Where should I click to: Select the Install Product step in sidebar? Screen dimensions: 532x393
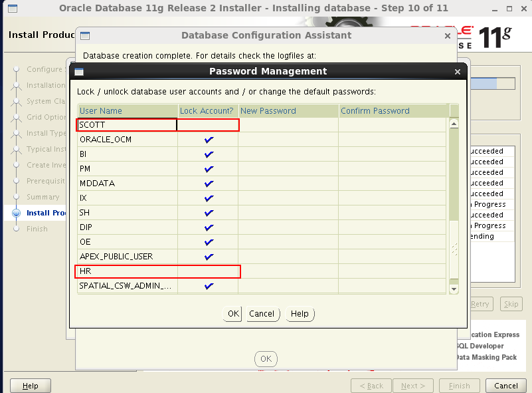click(46, 213)
